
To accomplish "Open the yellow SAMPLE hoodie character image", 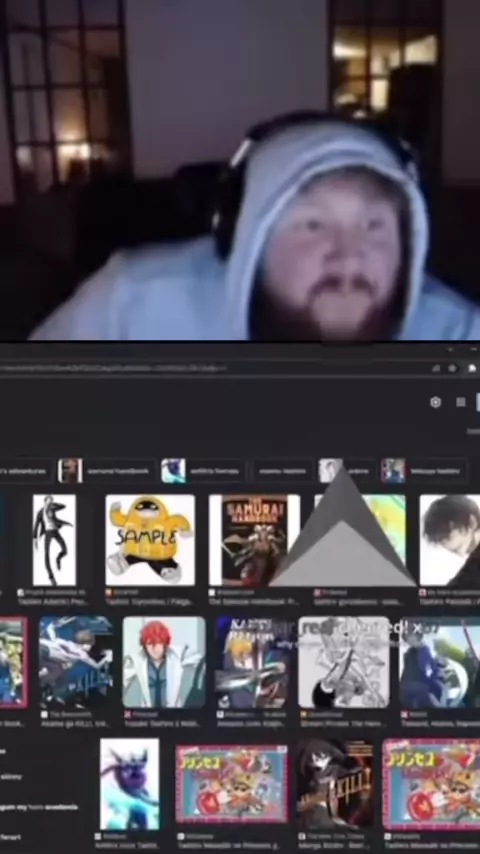I will point(150,540).
